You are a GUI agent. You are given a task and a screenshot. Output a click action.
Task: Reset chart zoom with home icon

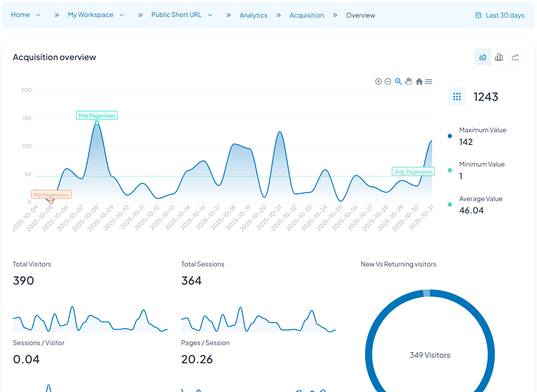point(419,81)
